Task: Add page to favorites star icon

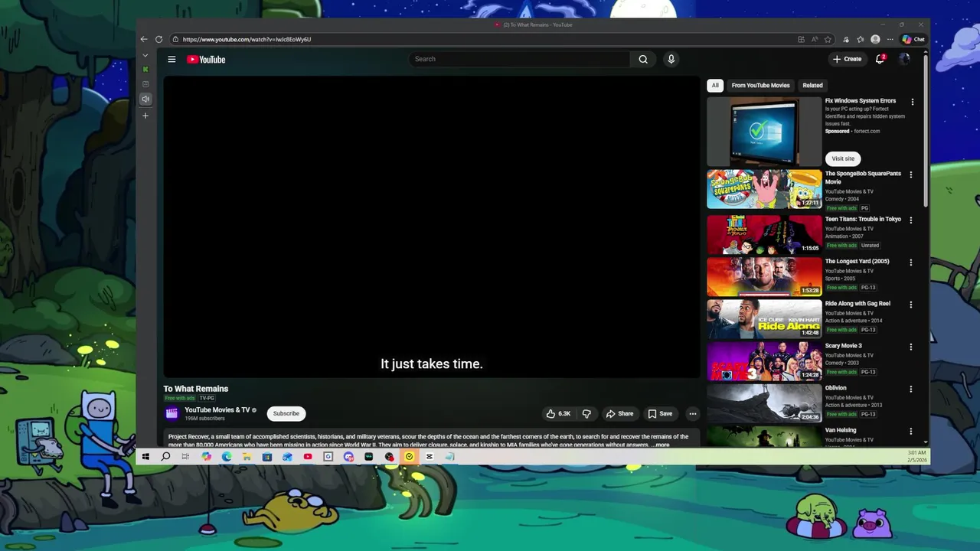Action: tap(828, 39)
